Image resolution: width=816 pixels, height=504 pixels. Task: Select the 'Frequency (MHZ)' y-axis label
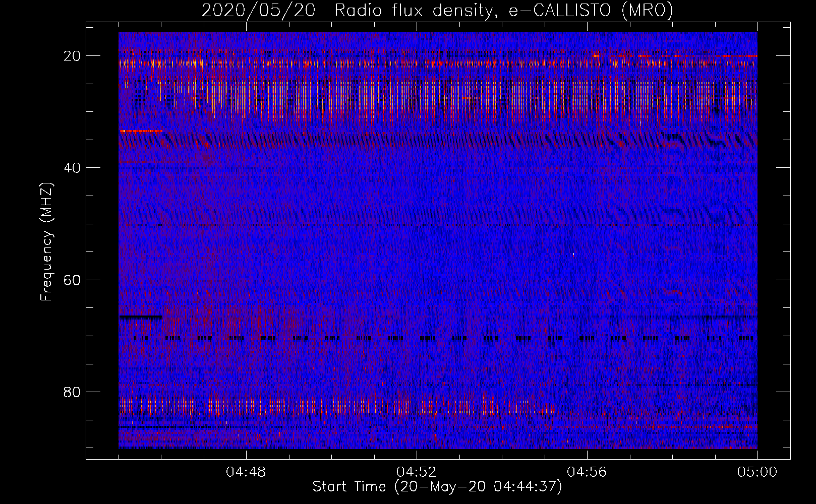pyautogui.click(x=46, y=242)
